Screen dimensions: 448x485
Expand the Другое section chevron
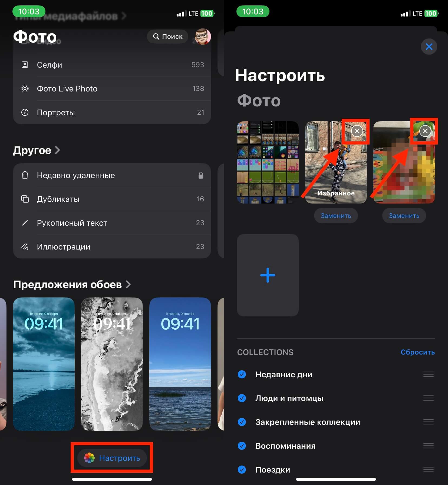click(x=57, y=150)
